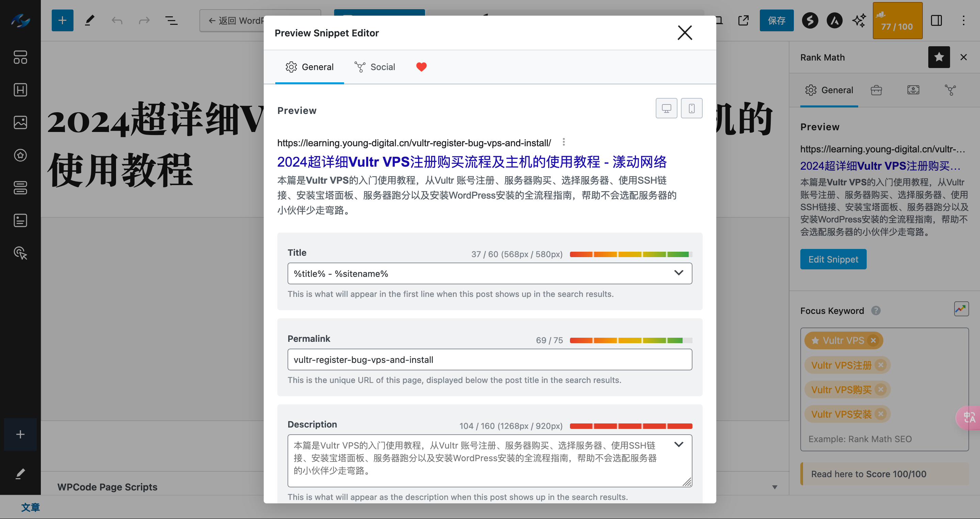The height and width of the screenshot is (519, 980).
Task: Click the three dots beside preview URL
Action: (x=564, y=142)
